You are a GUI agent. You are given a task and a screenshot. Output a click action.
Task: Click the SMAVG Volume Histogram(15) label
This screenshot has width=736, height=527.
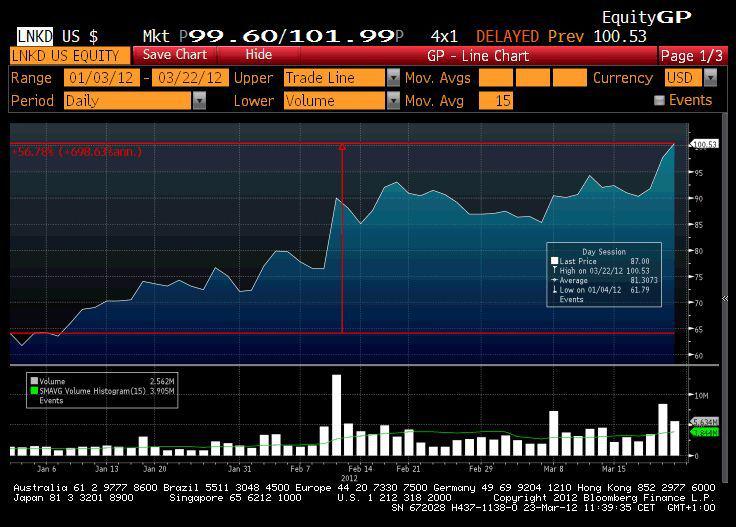pos(92,391)
